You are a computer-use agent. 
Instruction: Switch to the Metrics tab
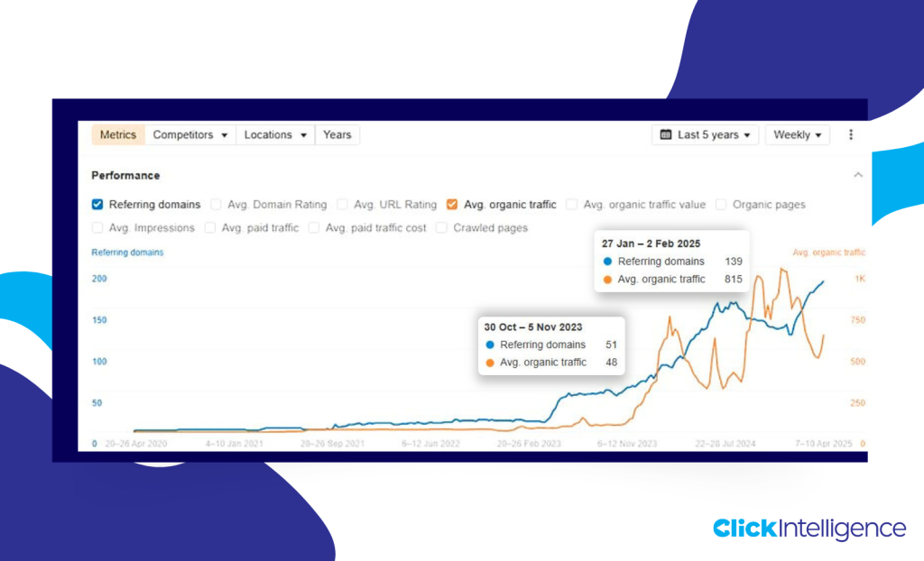(117, 134)
